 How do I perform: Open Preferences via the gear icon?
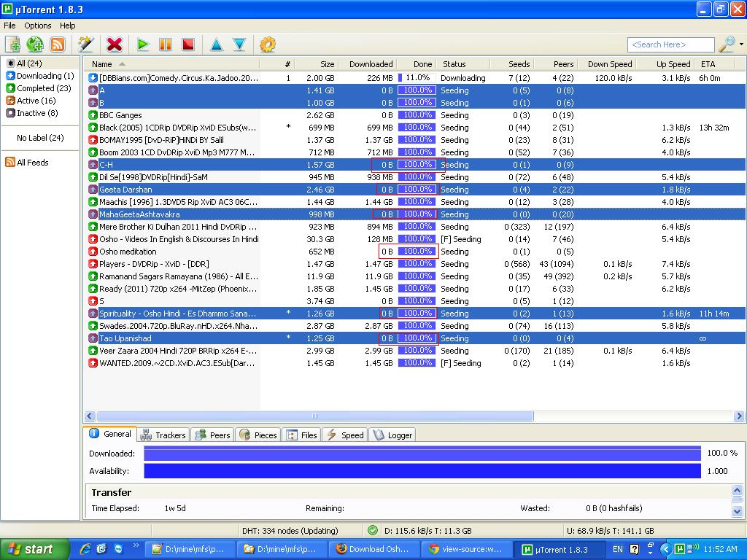(x=268, y=45)
